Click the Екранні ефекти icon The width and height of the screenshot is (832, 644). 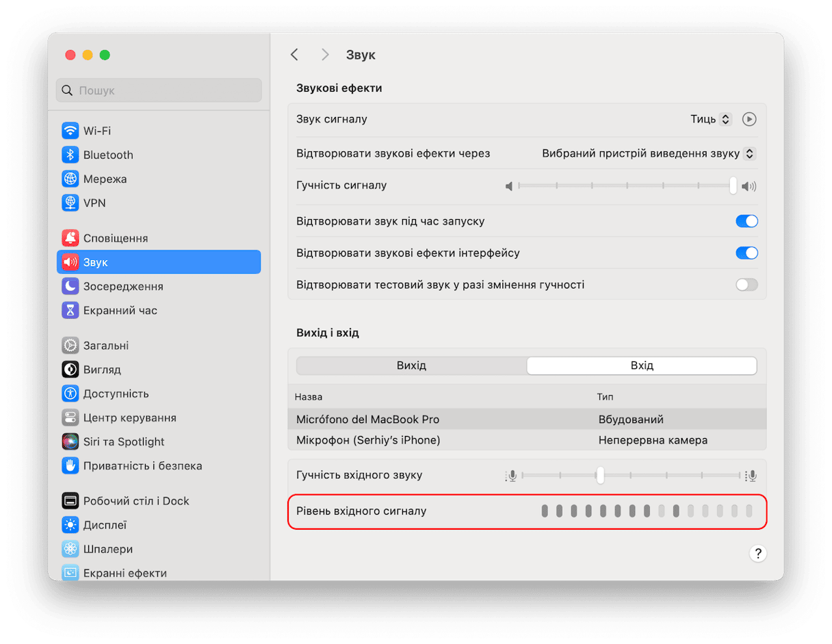(70, 573)
